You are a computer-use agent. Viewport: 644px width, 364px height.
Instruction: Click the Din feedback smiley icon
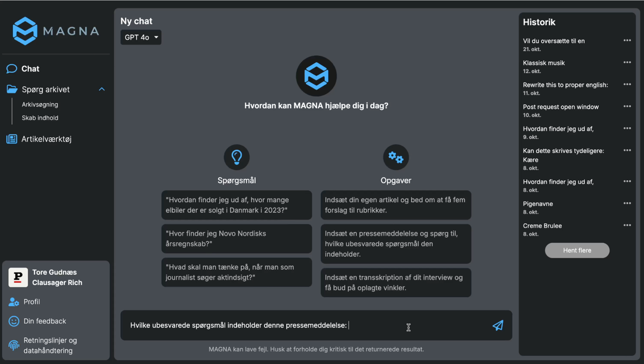pos(14,321)
